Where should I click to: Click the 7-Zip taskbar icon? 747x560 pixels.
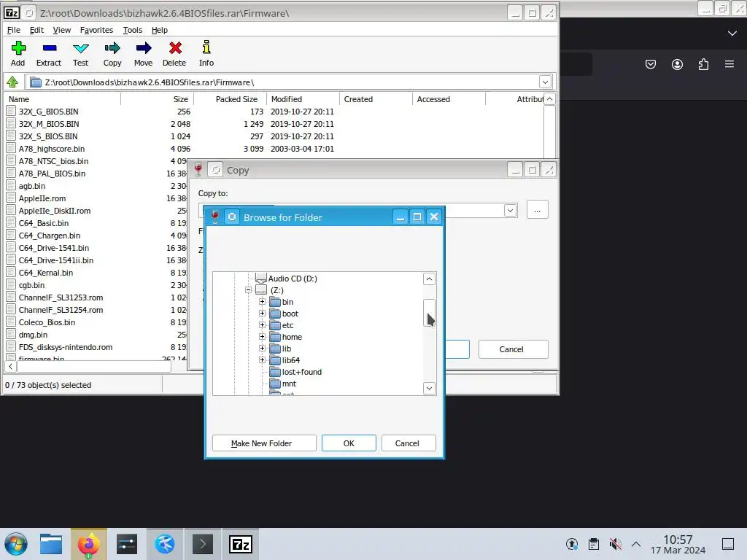(x=241, y=544)
